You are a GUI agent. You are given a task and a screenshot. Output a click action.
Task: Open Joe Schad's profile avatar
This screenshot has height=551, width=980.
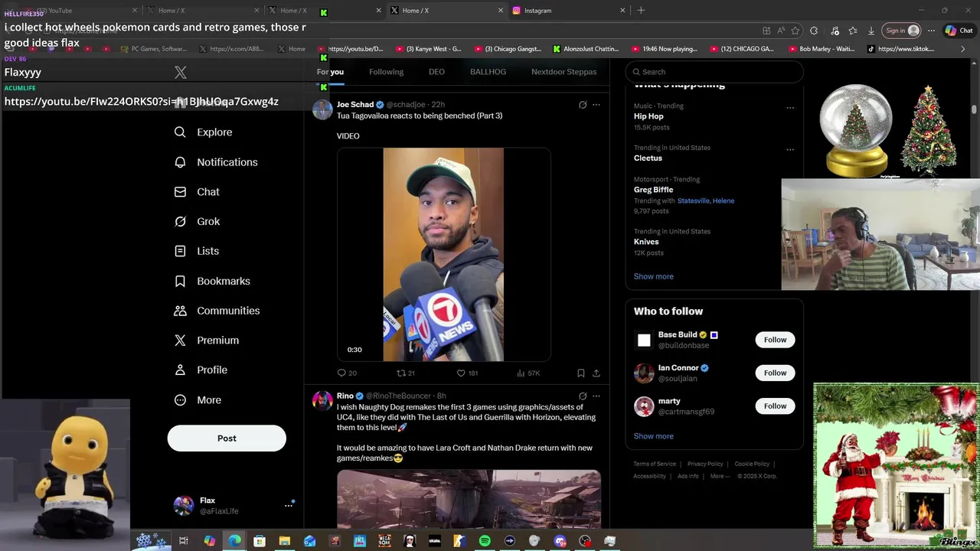[x=322, y=109]
